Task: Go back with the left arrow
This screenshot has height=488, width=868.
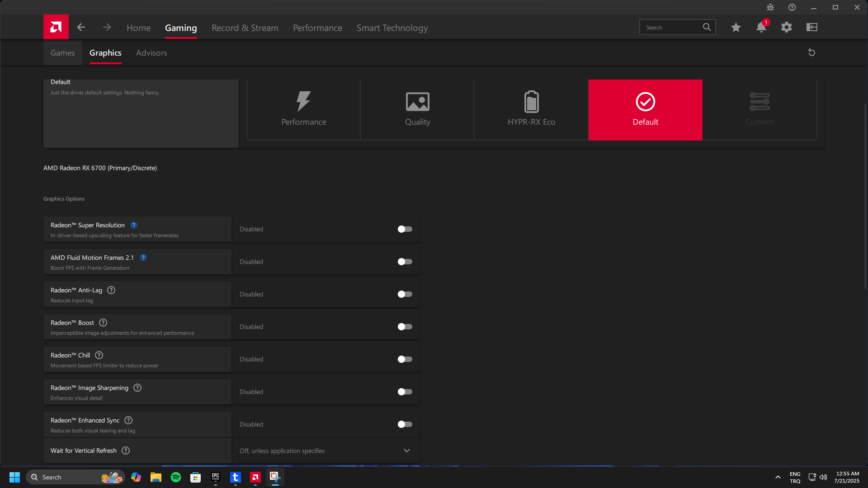Action: coord(81,28)
